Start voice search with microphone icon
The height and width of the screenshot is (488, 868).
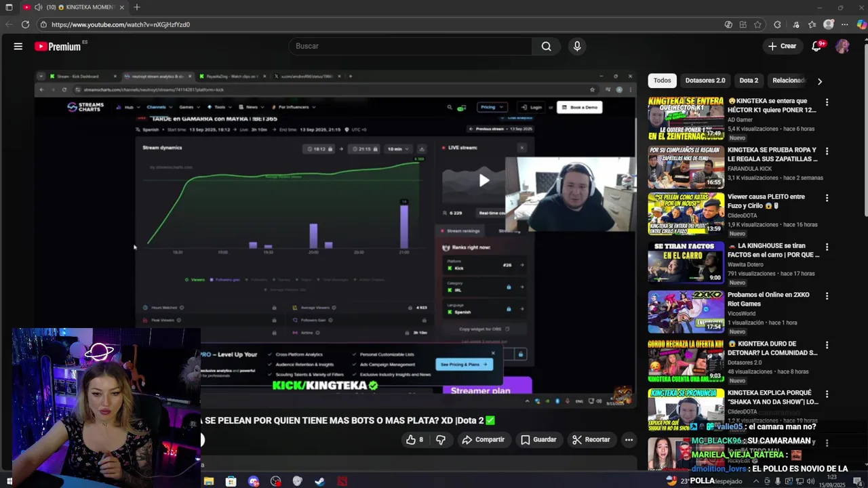coord(577,46)
